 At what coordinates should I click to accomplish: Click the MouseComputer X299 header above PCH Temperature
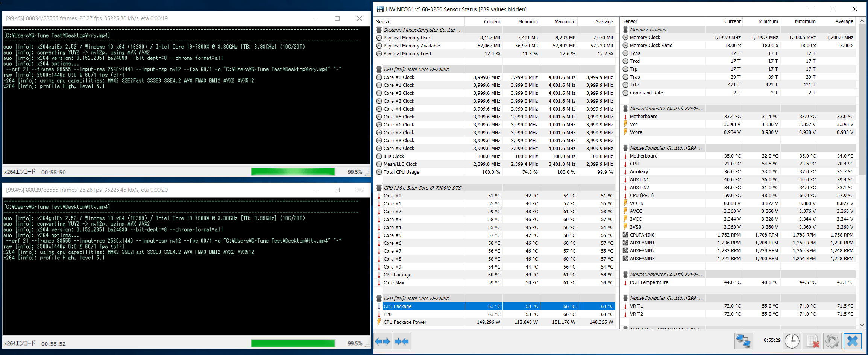point(666,275)
